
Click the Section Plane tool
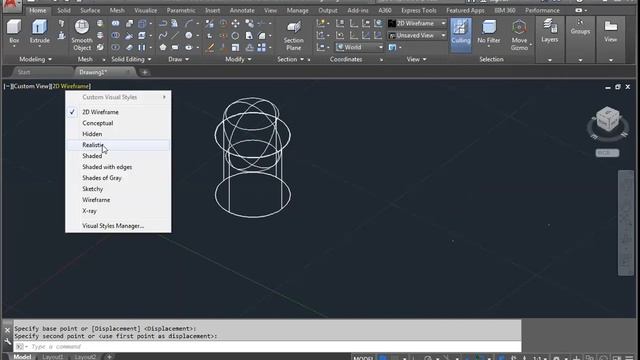point(293,36)
